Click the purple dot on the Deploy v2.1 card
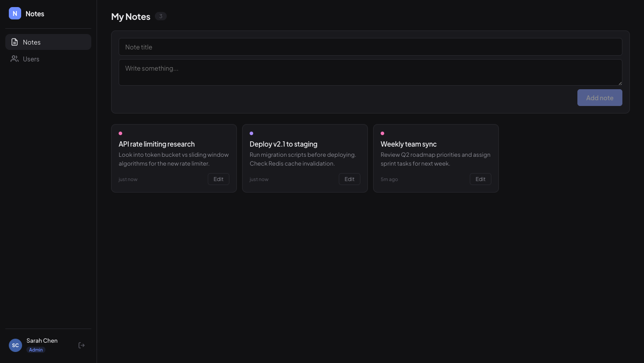644x363 pixels. tap(251, 133)
